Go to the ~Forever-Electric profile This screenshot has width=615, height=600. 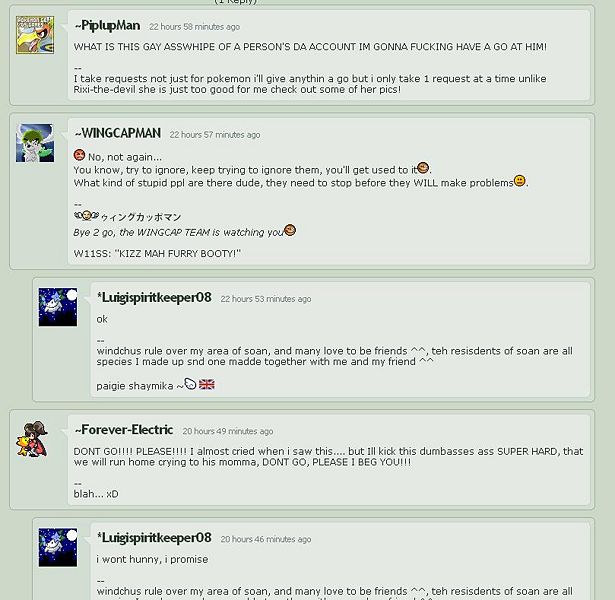tap(124, 430)
